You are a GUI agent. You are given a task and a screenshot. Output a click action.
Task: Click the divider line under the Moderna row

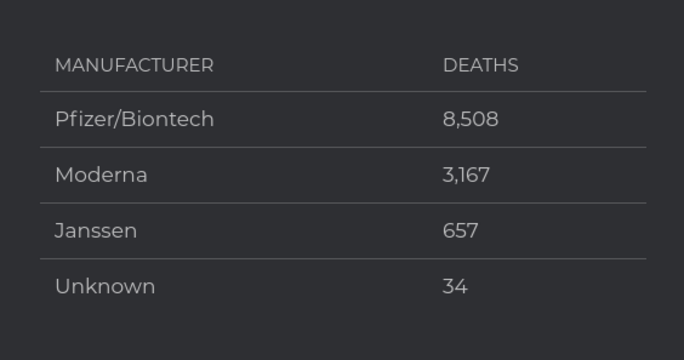point(343,203)
